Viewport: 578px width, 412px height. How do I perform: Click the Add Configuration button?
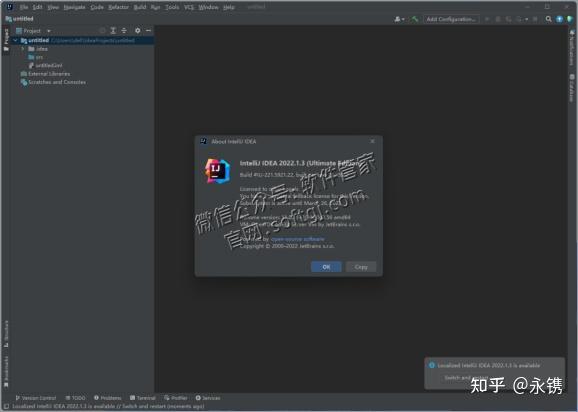[451, 19]
